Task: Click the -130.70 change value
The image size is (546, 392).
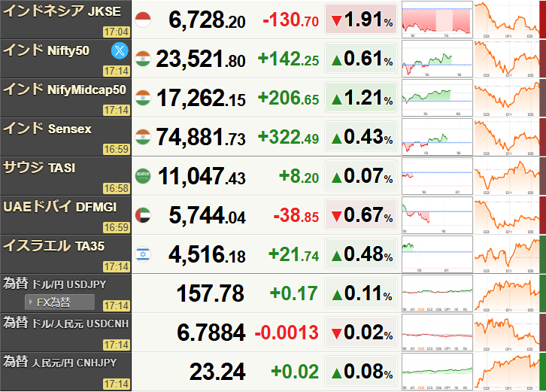Action: pyautogui.click(x=291, y=20)
